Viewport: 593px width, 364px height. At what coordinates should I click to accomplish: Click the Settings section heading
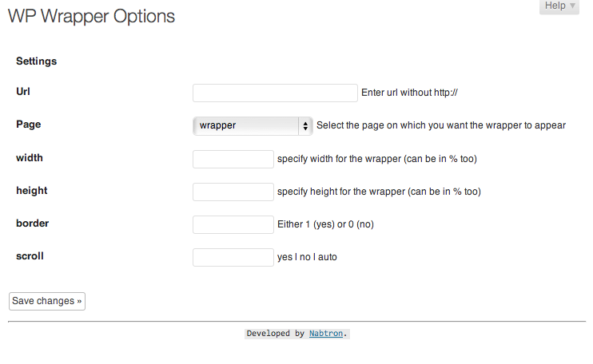(x=36, y=61)
